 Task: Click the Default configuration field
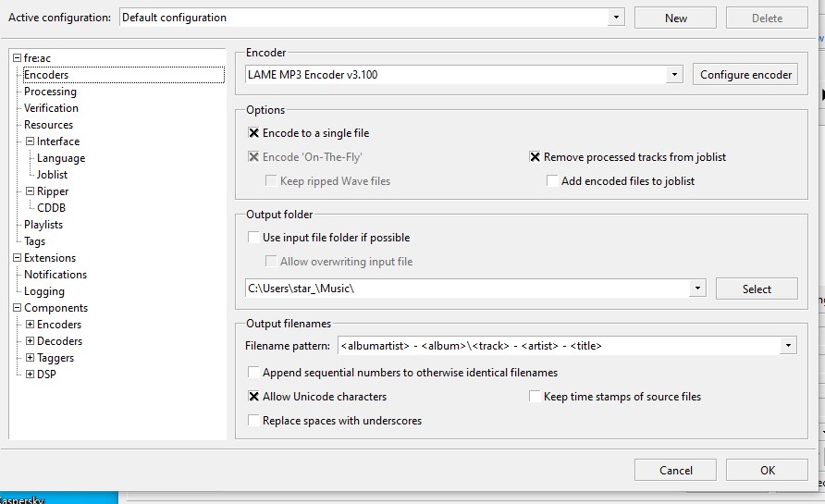364,18
